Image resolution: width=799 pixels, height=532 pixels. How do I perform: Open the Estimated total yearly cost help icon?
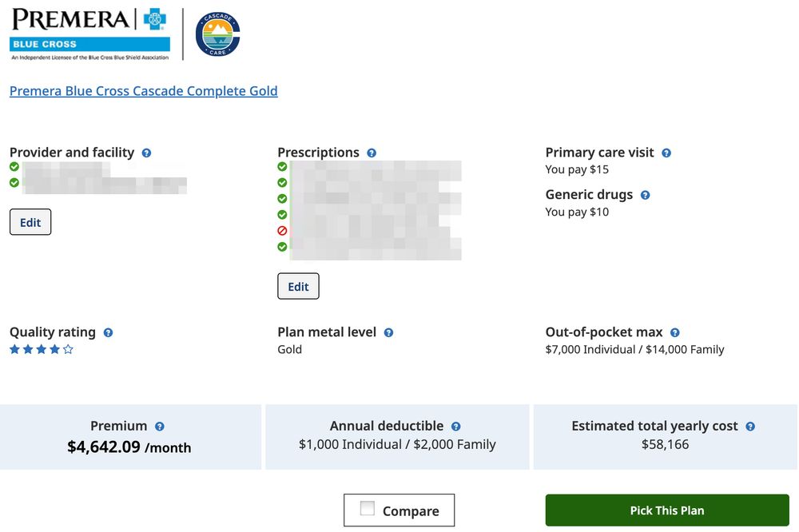pyautogui.click(x=749, y=426)
